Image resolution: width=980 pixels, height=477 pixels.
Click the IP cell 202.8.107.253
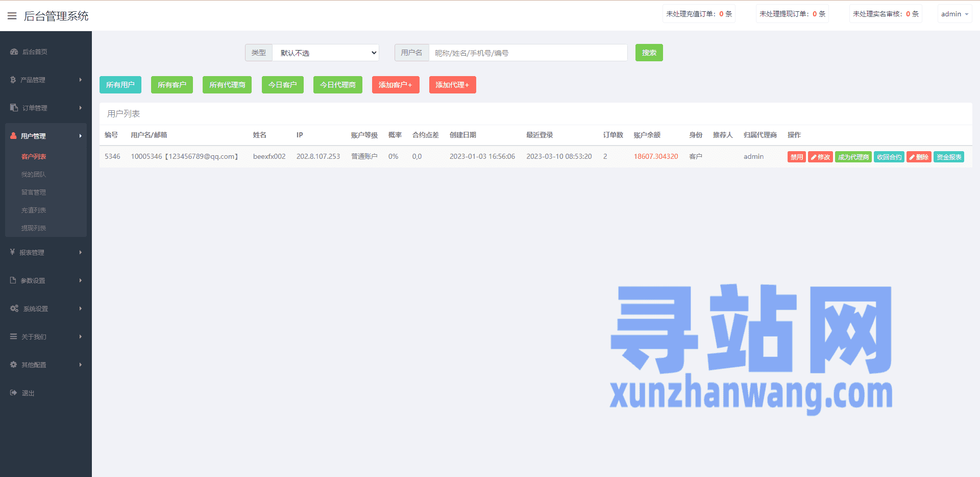click(318, 156)
